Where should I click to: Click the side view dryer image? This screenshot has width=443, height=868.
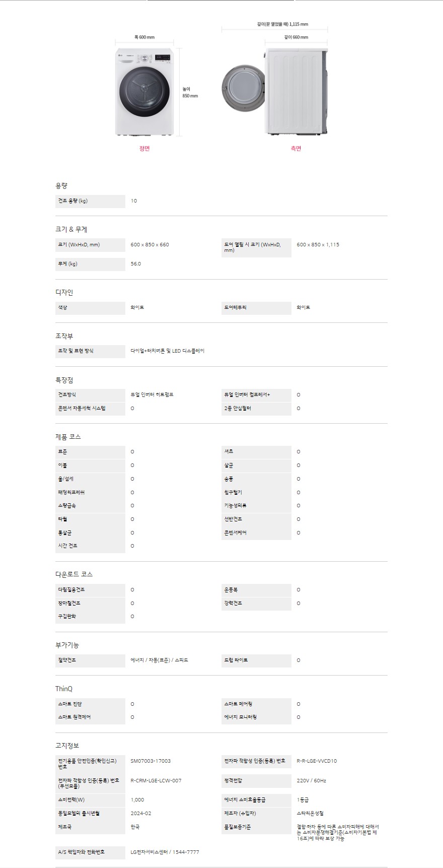coord(296,92)
